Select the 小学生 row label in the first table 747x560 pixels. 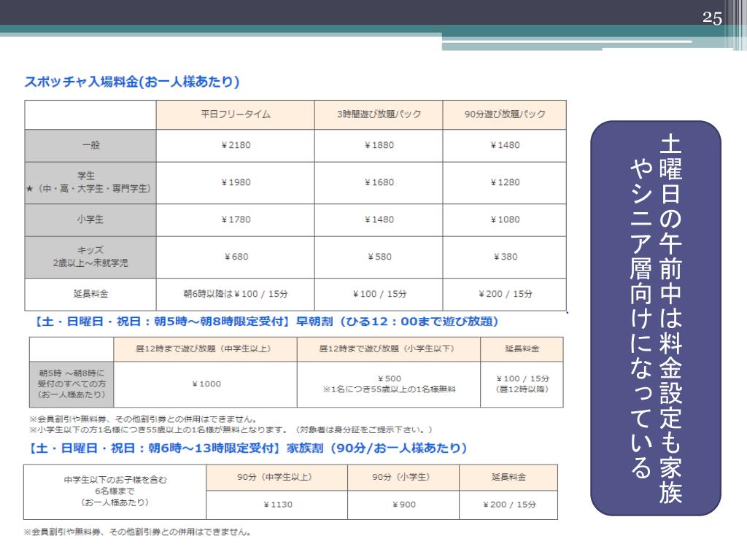[x=90, y=220]
